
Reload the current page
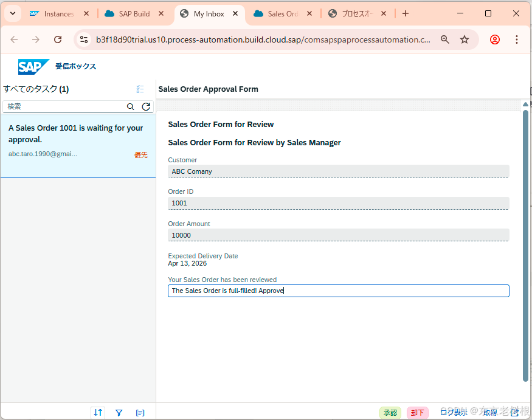[x=58, y=40]
